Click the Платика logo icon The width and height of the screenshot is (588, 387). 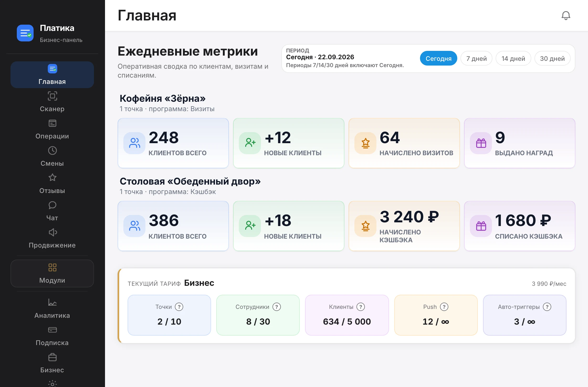25,33
